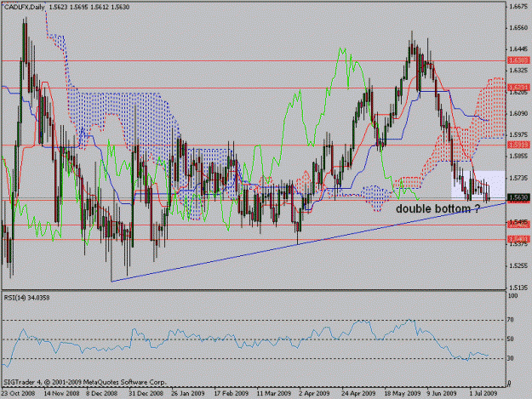The image size is (532, 399).
Task: Click the MetaQuotes Software Corp. copyright text
Action: pos(84,382)
